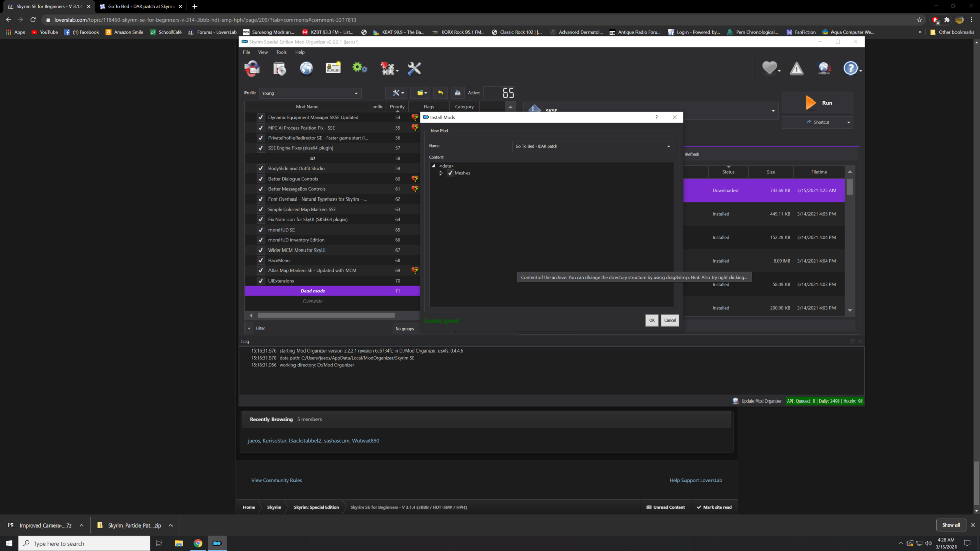The image size is (980, 551).
Task: Uncheck Better MessageBox Controls mod
Action: pos(261,189)
